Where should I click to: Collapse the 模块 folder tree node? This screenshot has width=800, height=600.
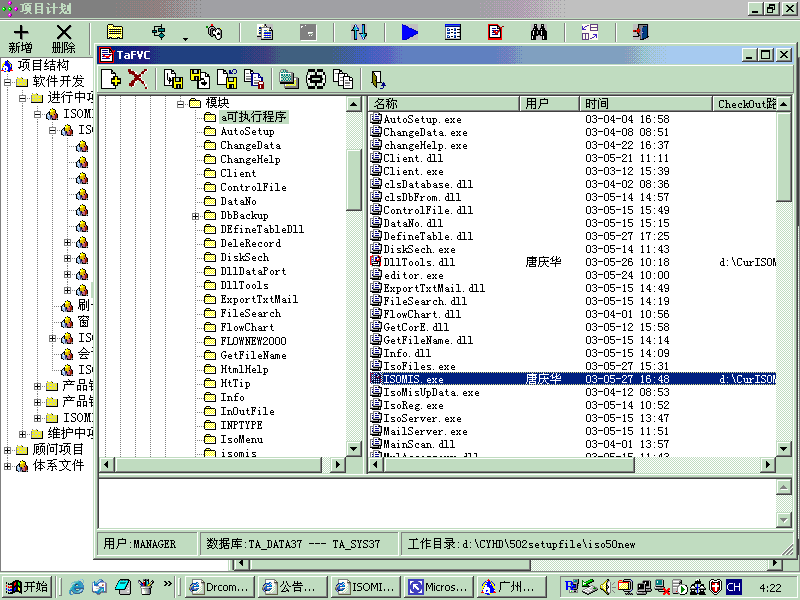pos(181,103)
